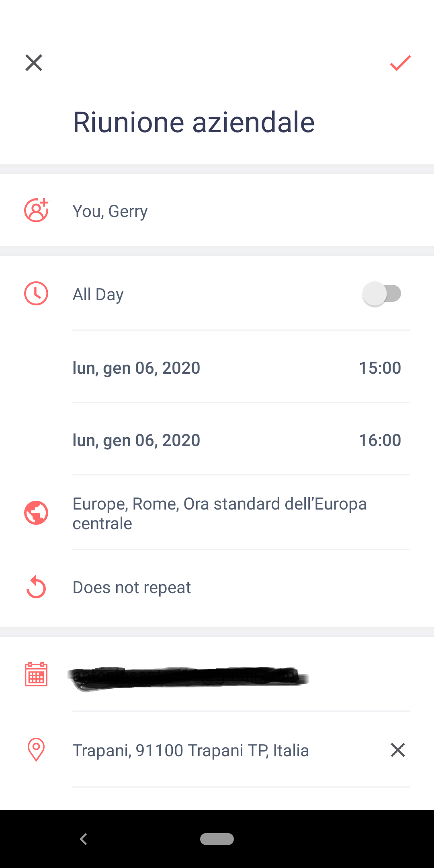Viewport: 434px width, 868px height.
Task: Choose calendar from the redacted account row
Action: (188, 676)
